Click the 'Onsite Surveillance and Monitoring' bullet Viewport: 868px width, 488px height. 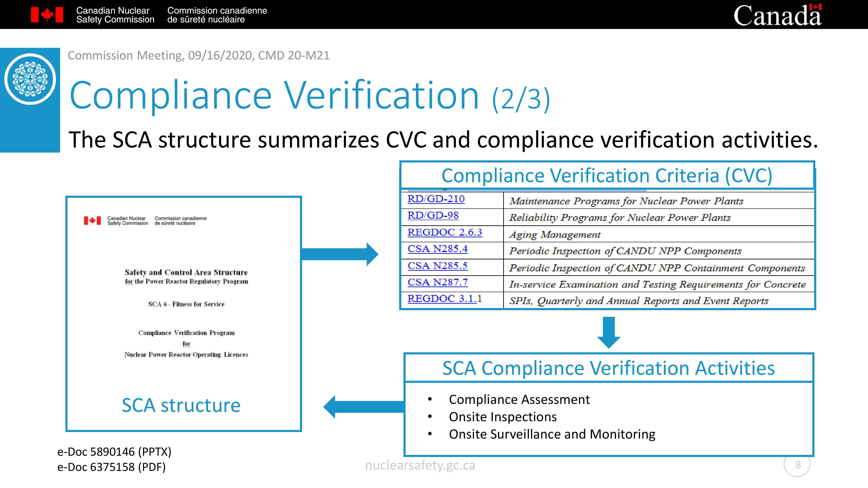(552, 434)
